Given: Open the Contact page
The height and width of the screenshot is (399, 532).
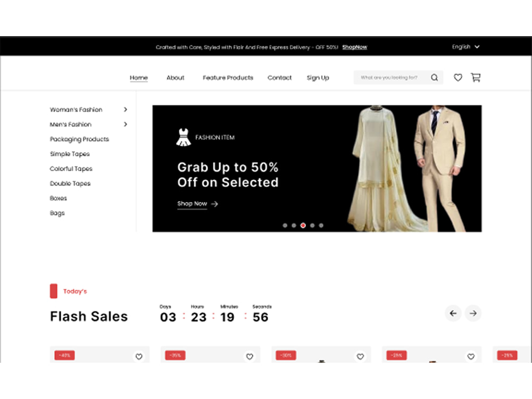Looking at the screenshot, I should click(280, 78).
